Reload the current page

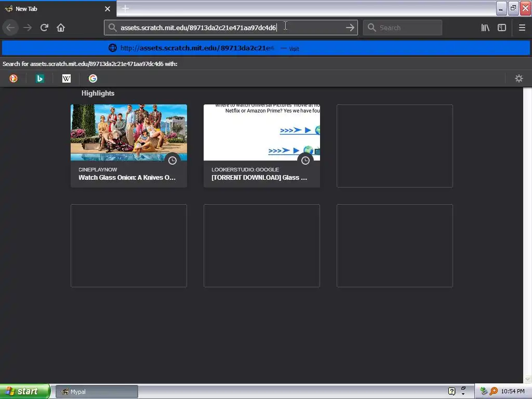tap(45, 28)
